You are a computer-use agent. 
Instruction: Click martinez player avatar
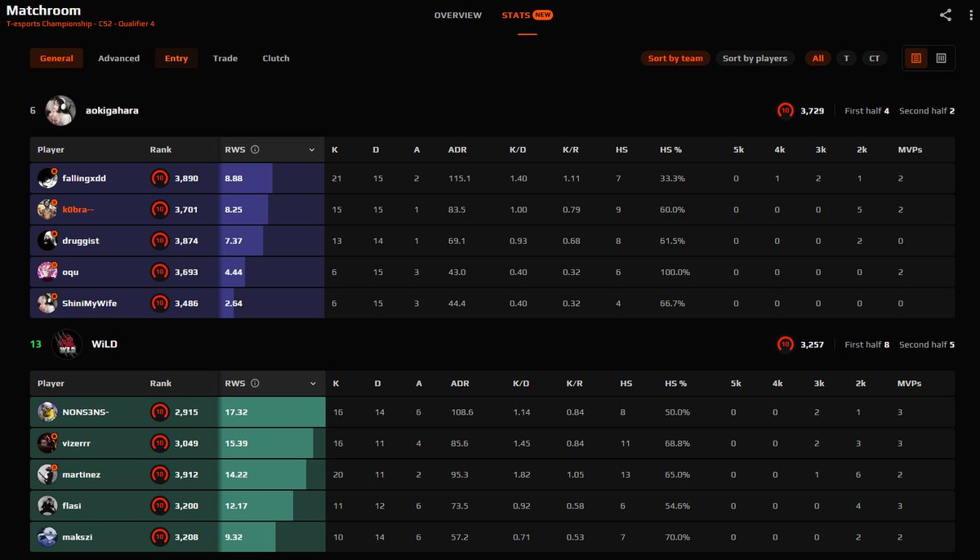[47, 474]
